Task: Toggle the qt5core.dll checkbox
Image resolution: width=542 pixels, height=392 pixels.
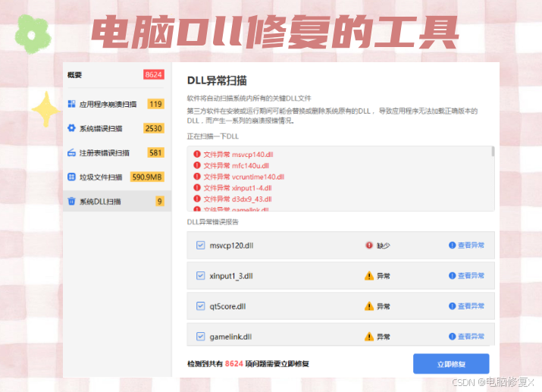Action: pyautogui.click(x=200, y=306)
